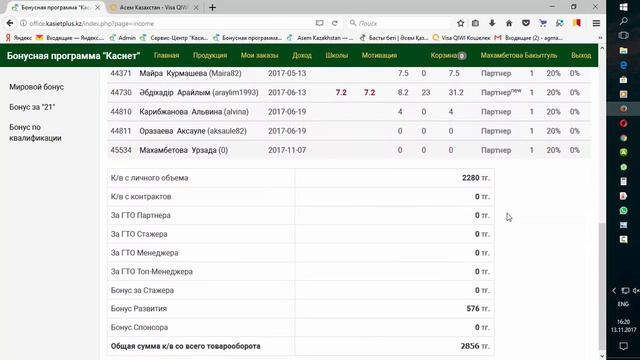The image size is (640, 360).
Task: Switch to the Асем Казахстан Visa QIWI tab
Action: tap(153, 7)
